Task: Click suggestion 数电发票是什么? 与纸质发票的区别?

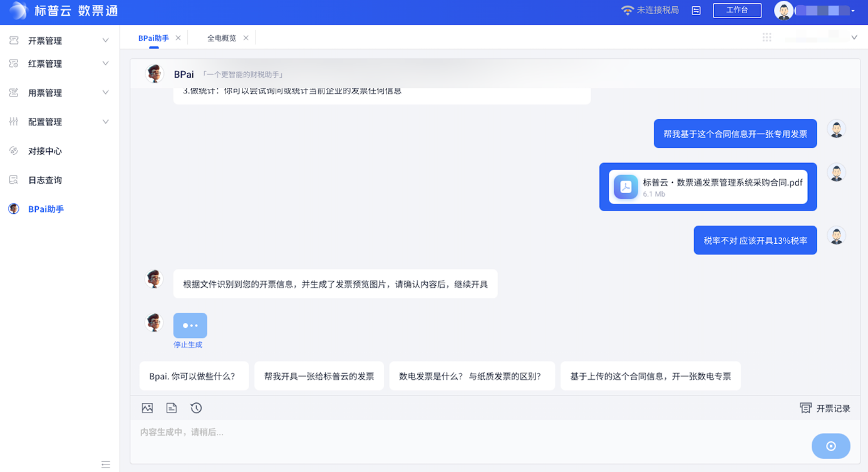Action: [x=472, y=376]
